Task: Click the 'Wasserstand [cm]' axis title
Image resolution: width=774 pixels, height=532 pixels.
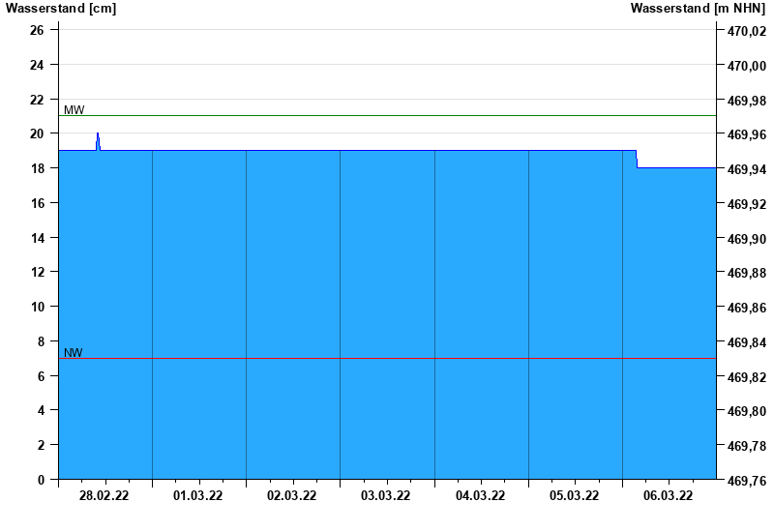Action: point(61,8)
